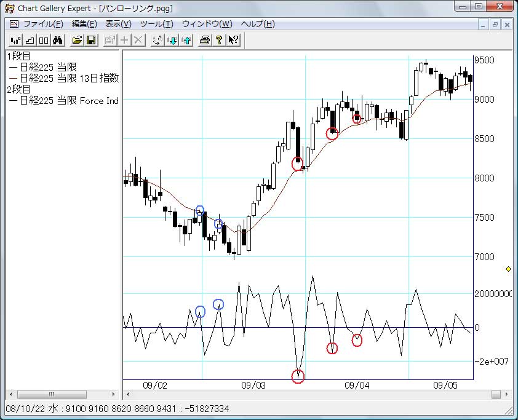Select 日経225 当限 Force Index legend entry
The image size is (518, 420).
click(x=64, y=100)
